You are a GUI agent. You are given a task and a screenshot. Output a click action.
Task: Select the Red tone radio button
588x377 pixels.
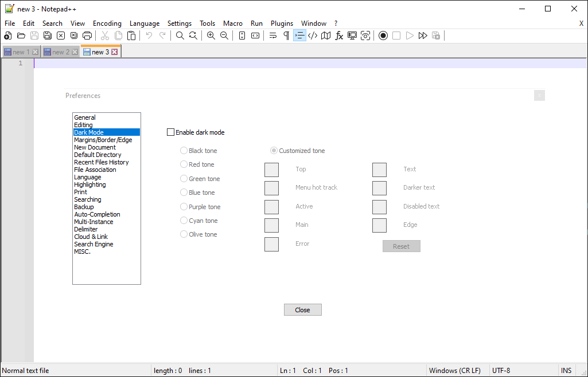pos(184,164)
